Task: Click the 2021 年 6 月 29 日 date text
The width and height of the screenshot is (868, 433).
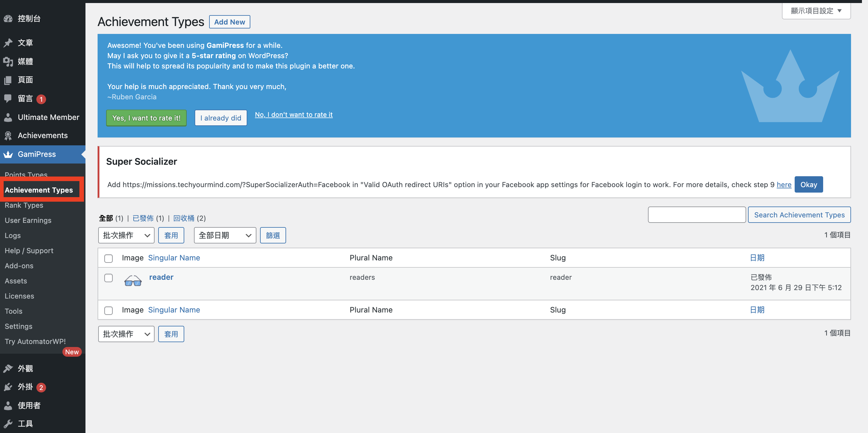Action: 796,288
